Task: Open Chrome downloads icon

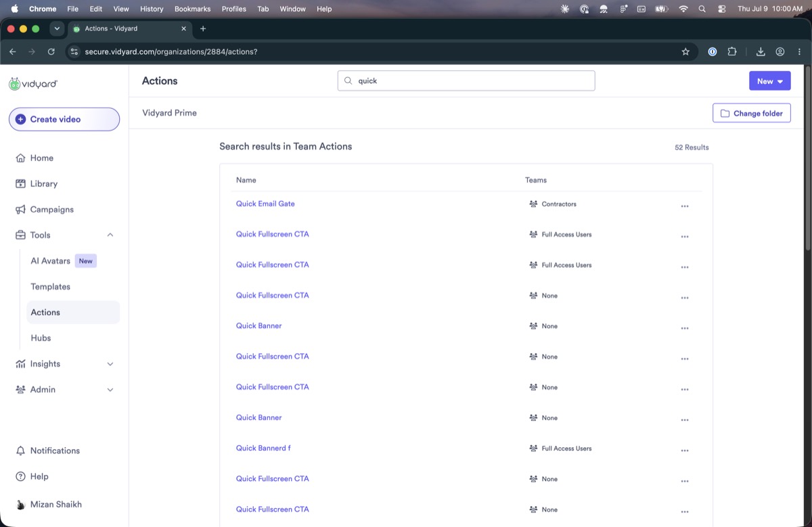Action: [761, 51]
